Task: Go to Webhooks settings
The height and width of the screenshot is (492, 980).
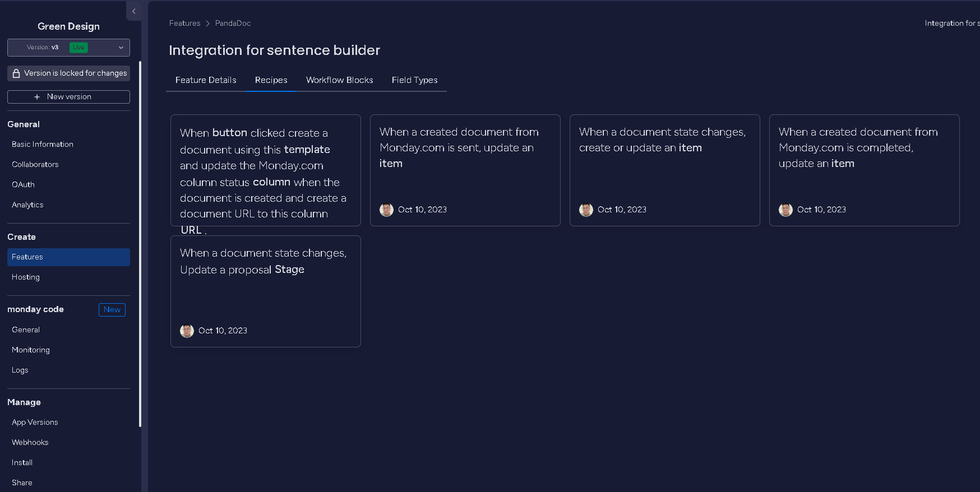Action: 30,442
